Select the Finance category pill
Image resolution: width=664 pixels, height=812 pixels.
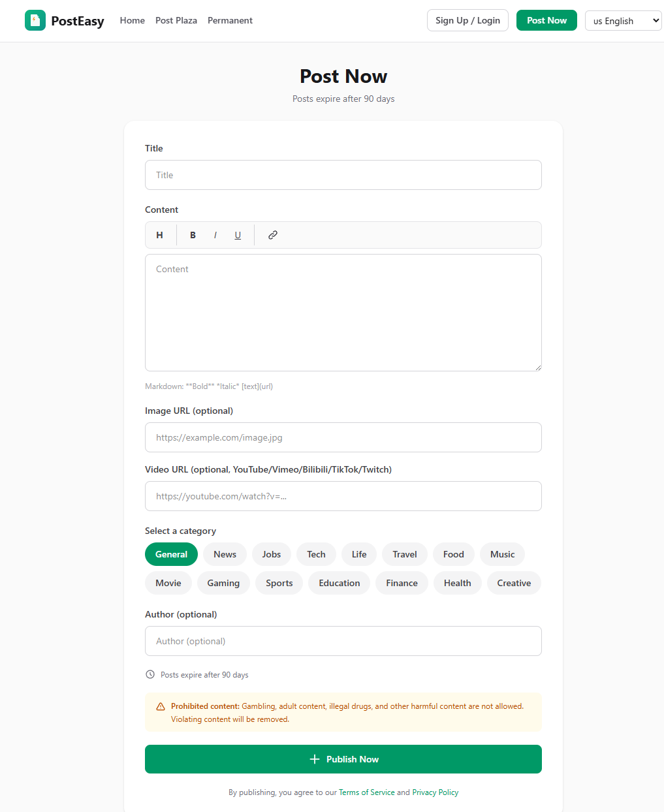pyautogui.click(x=402, y=583)
